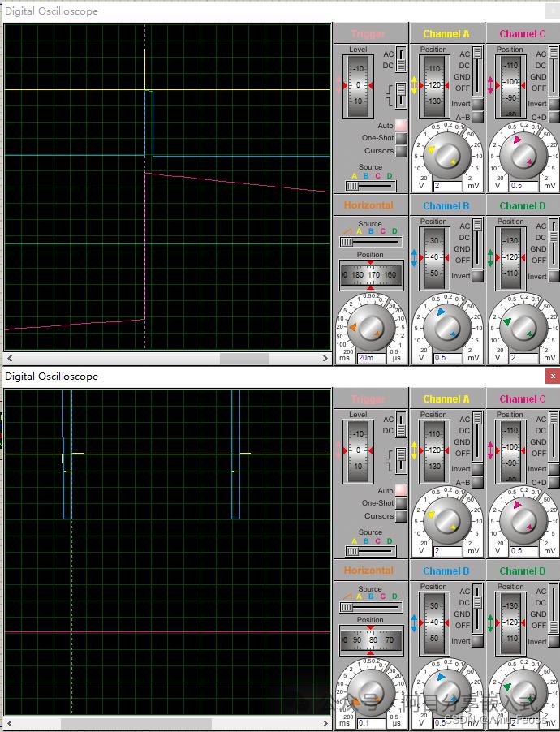Click Horizontal timebase field 0.1, lower scope

tap(372, 722)
